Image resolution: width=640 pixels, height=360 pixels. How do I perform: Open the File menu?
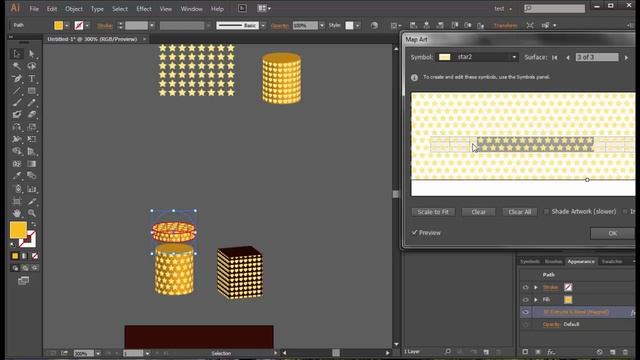[34, 9]
